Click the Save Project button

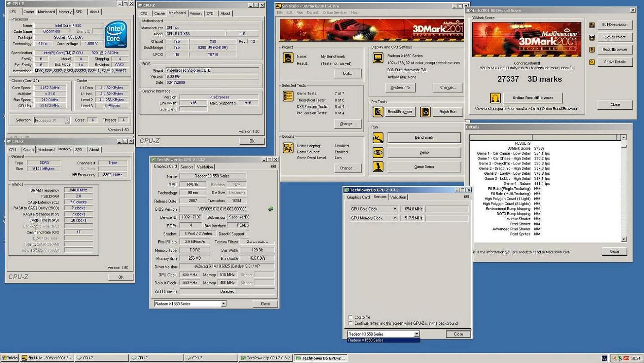pos(615,37)
